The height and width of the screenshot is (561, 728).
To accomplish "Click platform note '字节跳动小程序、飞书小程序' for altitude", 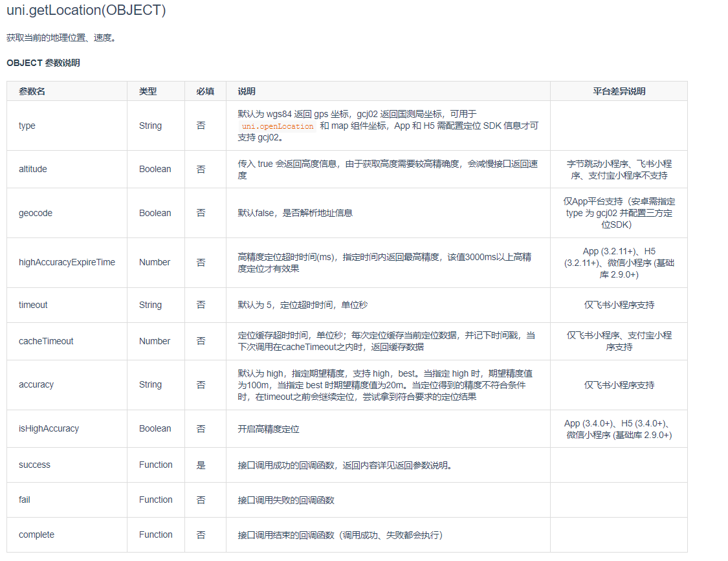I will tap(619, 170).
